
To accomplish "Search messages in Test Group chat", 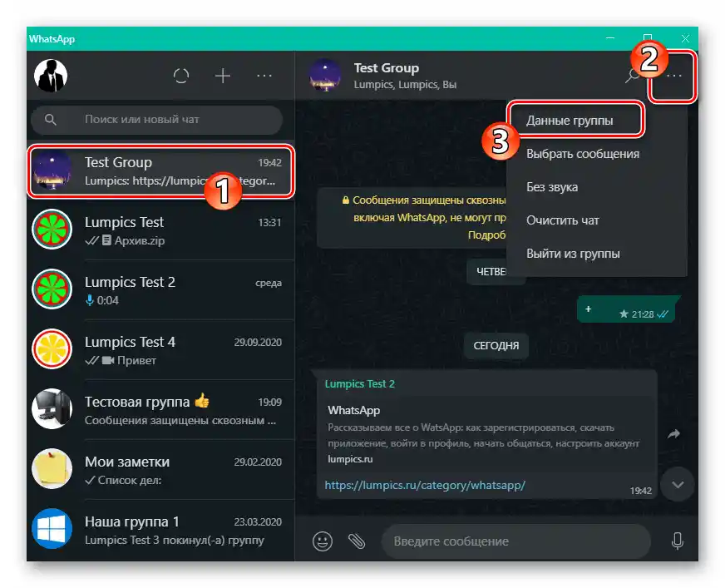I will (x=632, y=76).
